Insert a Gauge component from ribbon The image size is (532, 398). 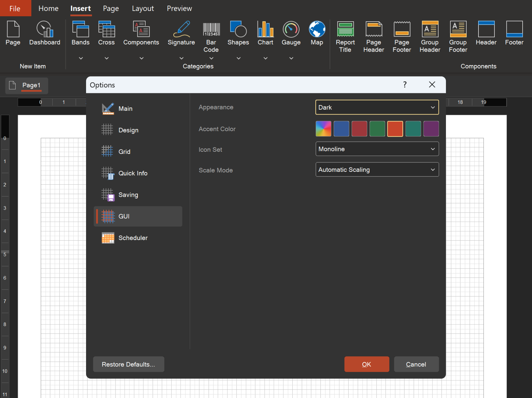click(x=291, y=33)
